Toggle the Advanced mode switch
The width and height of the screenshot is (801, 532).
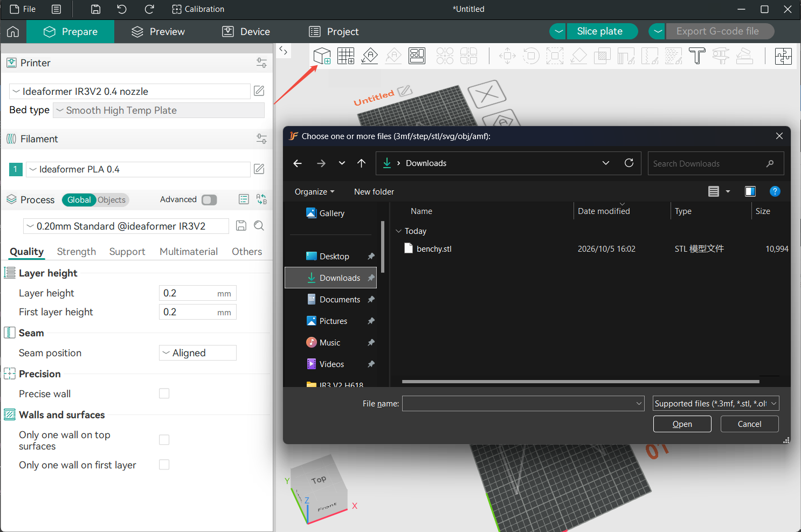click(209, 200)
